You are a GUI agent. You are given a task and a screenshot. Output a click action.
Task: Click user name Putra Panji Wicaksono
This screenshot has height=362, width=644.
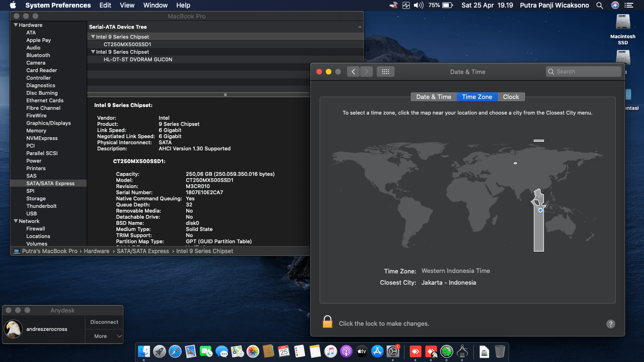pos(554,5)
